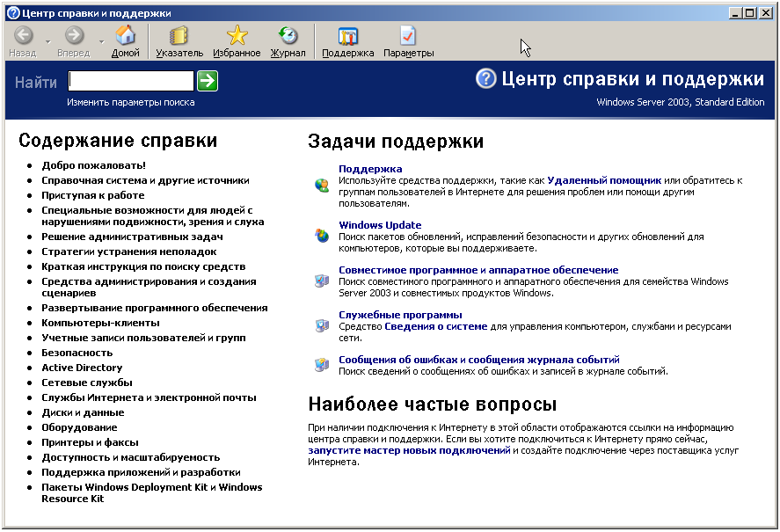This screenshot has width=780, height=532.
Task: Open Средства администрирования и создания сценариев topic
Action: [x=149, y=288]
